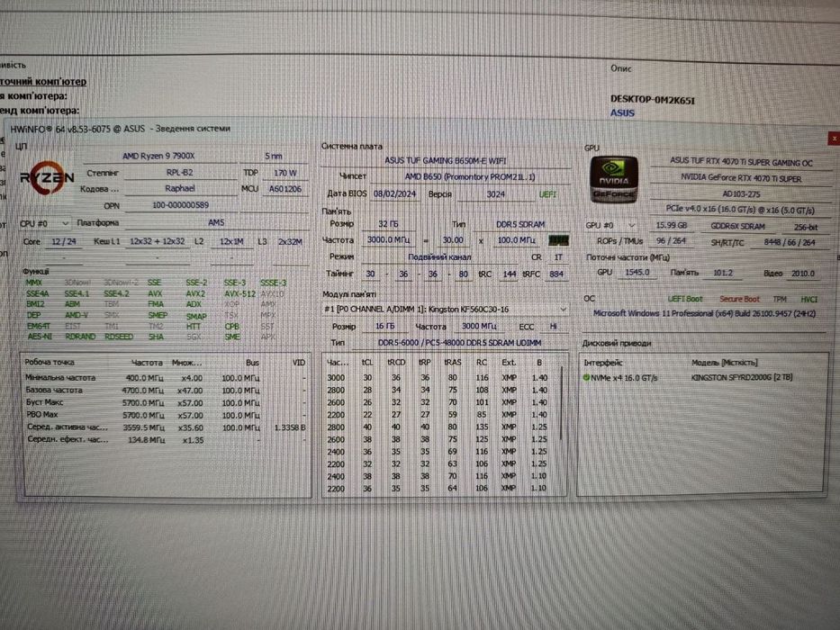Select the GDDR6X SDRAM field
The width and height of the screenshot is (840, 630).
tap(737, 226)
